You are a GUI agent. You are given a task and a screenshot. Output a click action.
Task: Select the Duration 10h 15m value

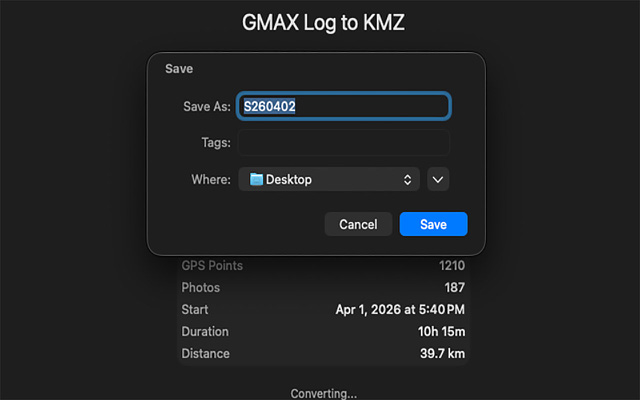click(x=441, y=331)
